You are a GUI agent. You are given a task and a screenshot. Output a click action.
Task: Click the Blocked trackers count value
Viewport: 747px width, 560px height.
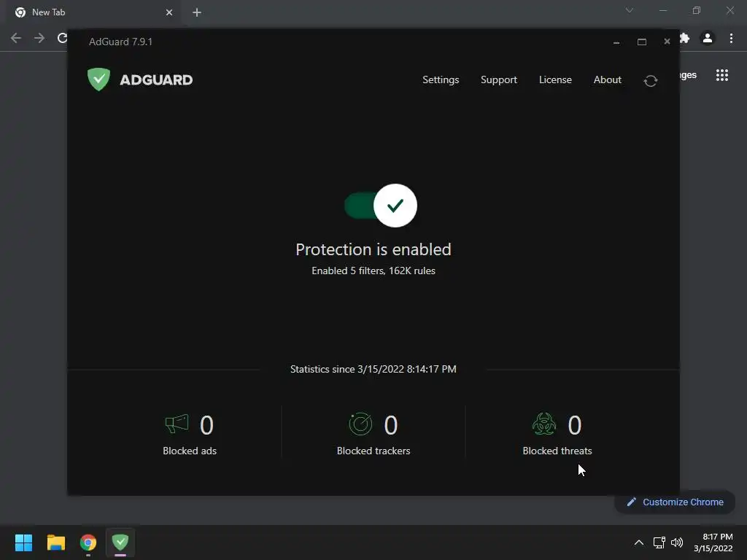391,425
